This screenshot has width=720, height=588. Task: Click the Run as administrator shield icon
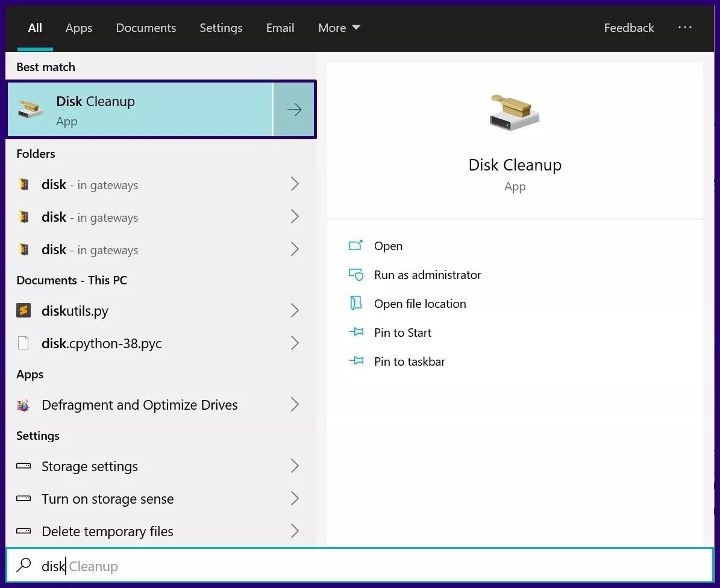[356, 275]
